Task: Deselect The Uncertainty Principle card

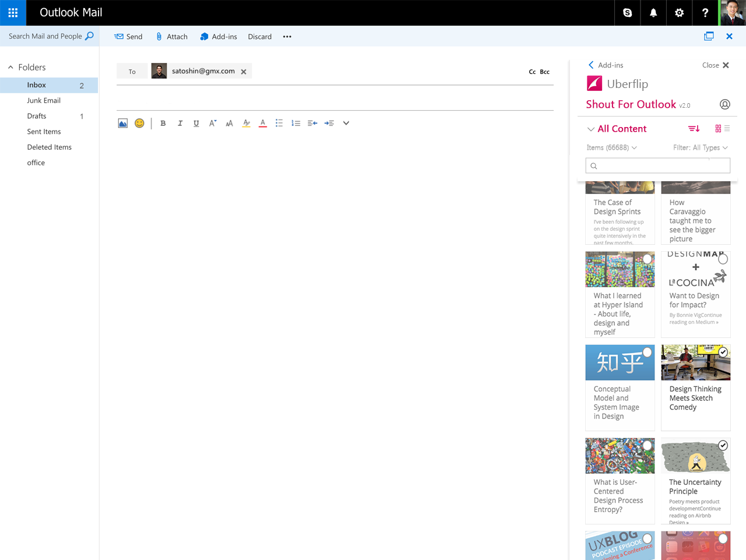Action: pos(723,445)
